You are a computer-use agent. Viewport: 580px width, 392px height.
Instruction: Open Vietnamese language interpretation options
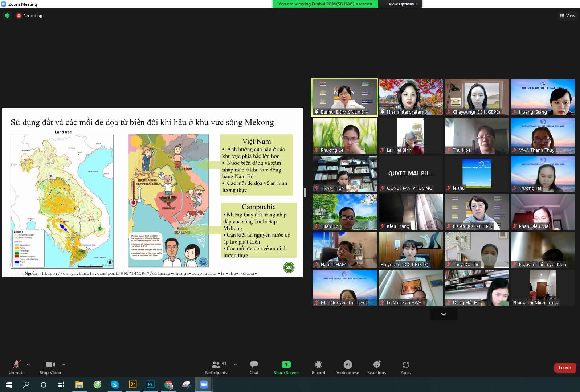click(x=347, y=367)
